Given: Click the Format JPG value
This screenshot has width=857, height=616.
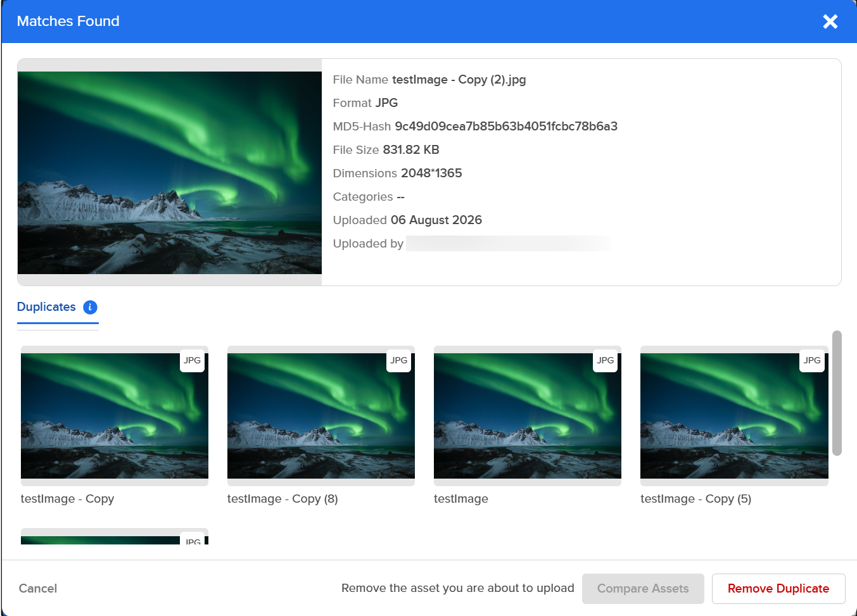Looking at the screenshot, I should pos(387,103).
